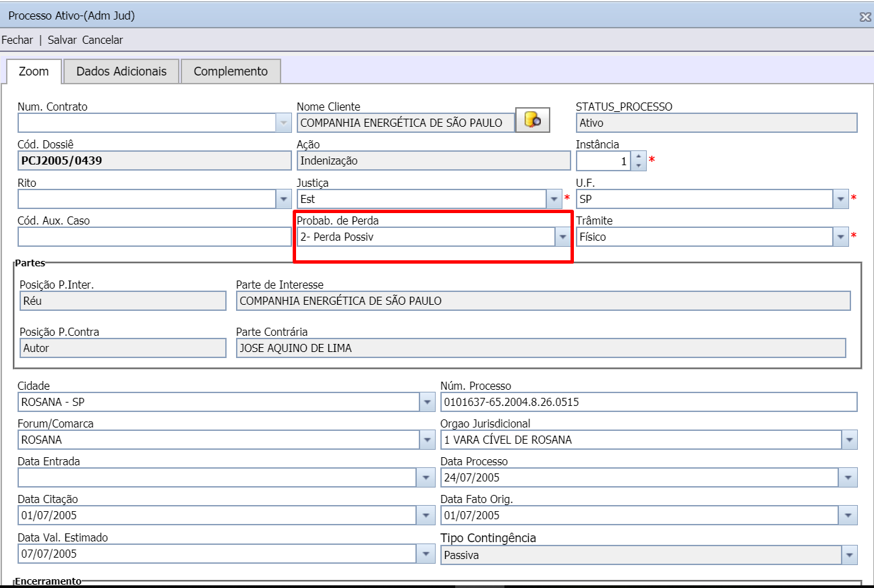Click the Data Citação field 01/07/2005
The width and height of the screenshot is (874, 588).
pyautogui.click(x=217, y=515)
